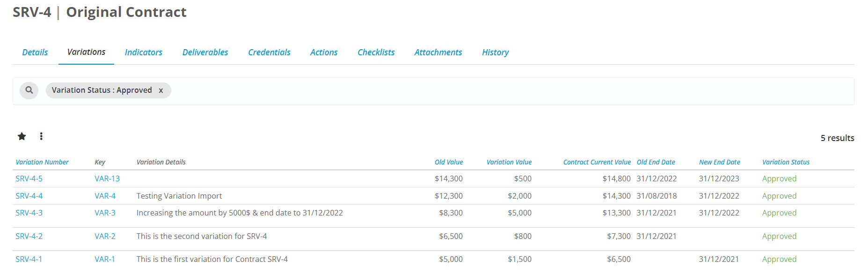868x275 pixels.
Task: Open the VAR-13 key link
Action: (x=107, y=178)
